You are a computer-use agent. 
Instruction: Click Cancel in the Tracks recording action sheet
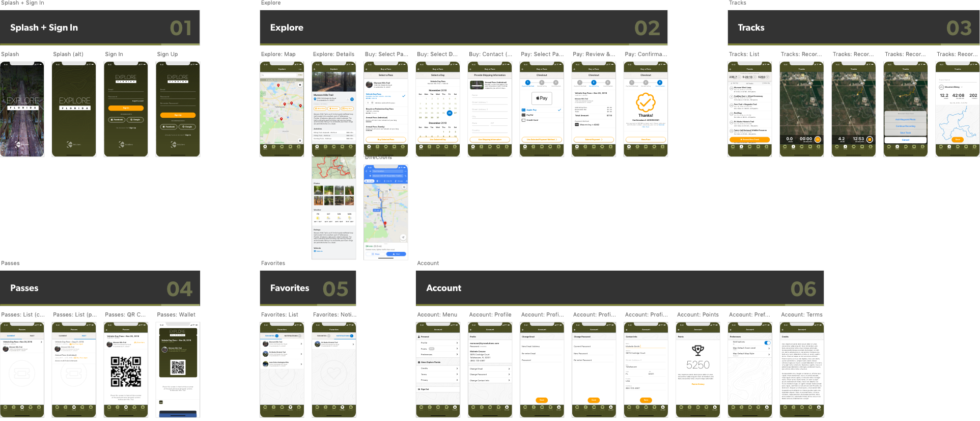pos(905,140)
